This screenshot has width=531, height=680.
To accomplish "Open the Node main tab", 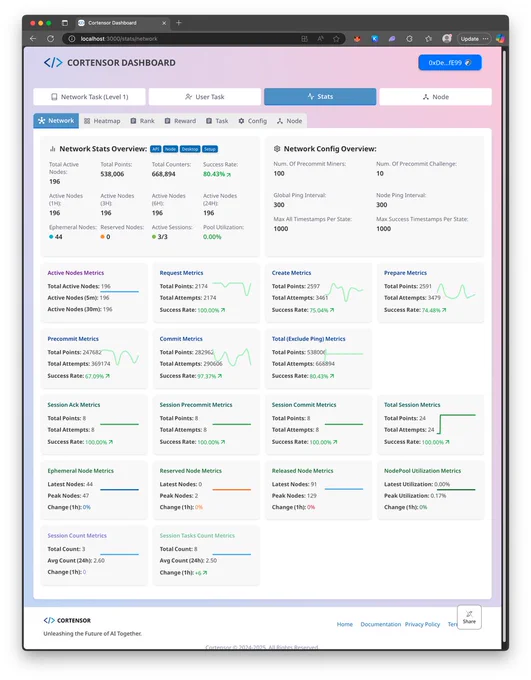I will click(436, 97).
